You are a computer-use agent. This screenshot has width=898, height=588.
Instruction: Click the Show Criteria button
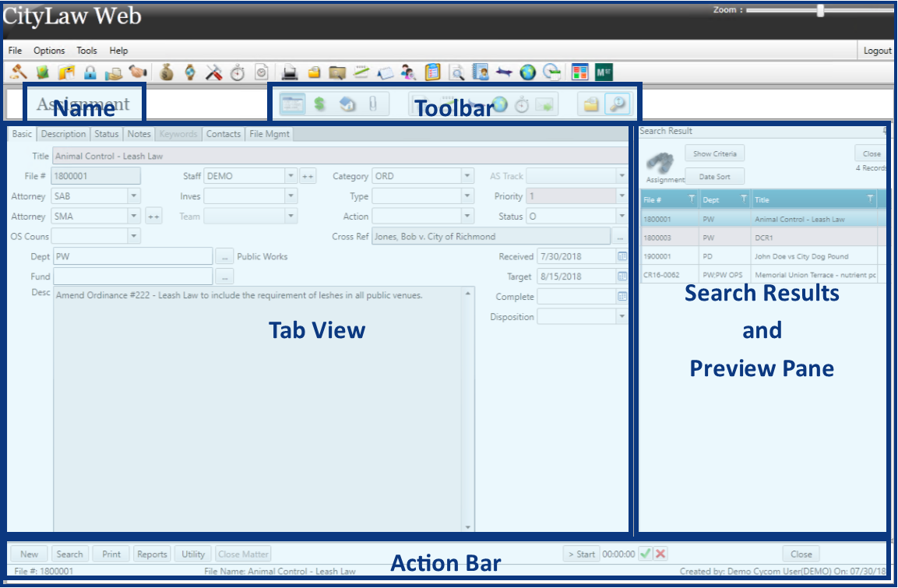tap(714, 153)
